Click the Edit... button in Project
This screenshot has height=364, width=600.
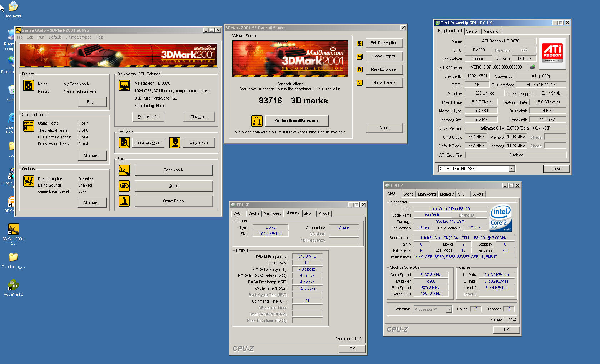coord(92,102)
